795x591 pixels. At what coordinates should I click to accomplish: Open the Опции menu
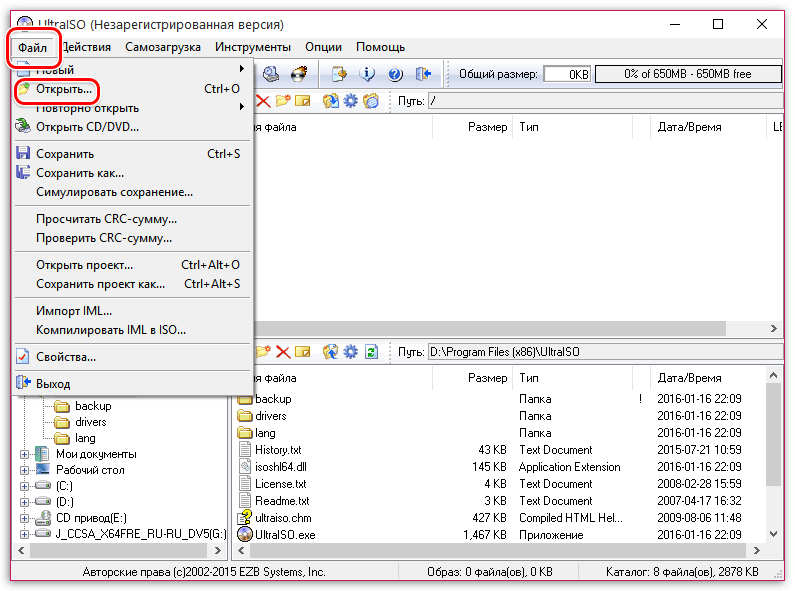coord(323,47)
